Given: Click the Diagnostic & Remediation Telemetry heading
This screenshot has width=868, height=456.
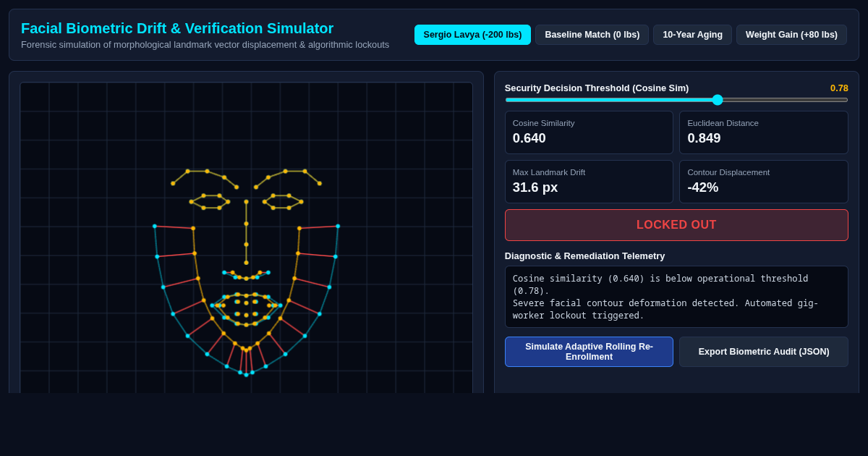Looking at the screenshot, I should tap(584, 256).
